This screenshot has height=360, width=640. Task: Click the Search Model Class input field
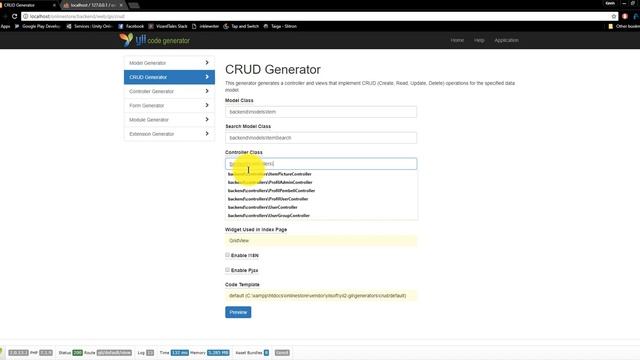(321, 138)
